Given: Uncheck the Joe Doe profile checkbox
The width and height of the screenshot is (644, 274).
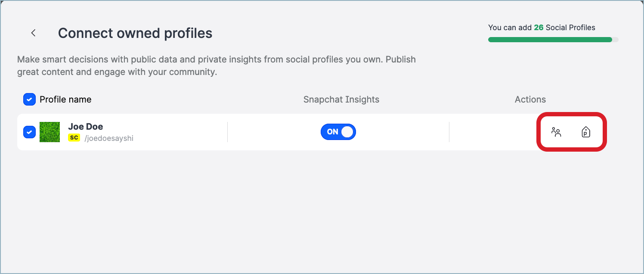Looking at the screenshot, I should pyautogui.click(x=29, y=132).
